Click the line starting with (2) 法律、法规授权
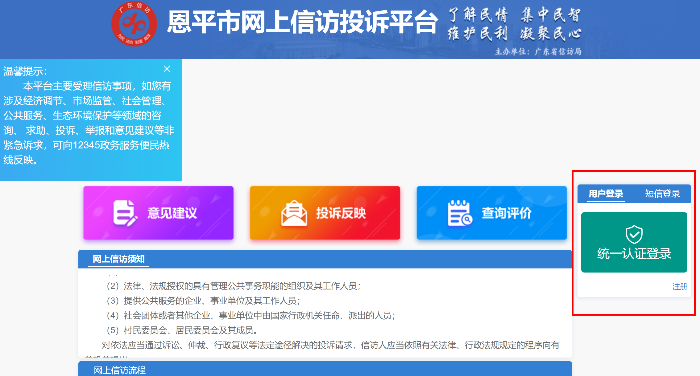The image size is (700, 376). (x=233, y=286)
